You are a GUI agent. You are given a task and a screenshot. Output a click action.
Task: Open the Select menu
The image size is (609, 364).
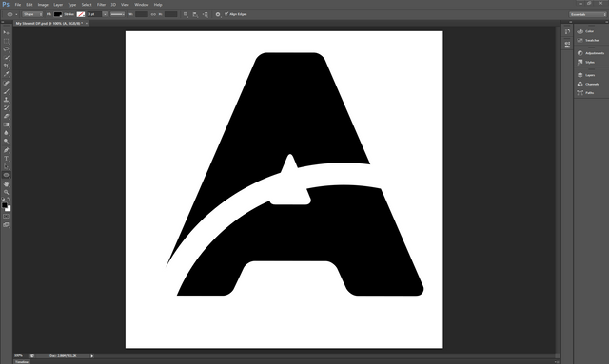coord(87,5)
